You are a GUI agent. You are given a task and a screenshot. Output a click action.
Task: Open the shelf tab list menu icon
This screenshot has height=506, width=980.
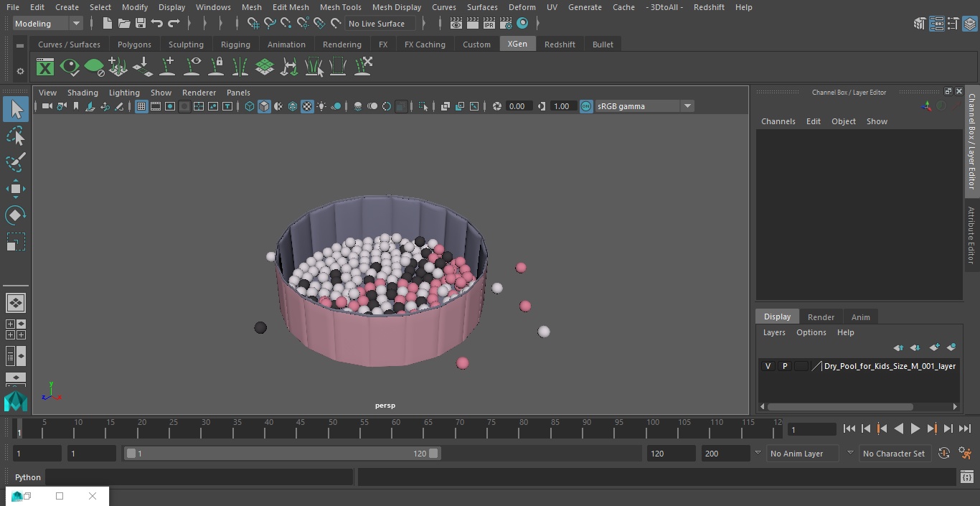click(x=20, y=45)
